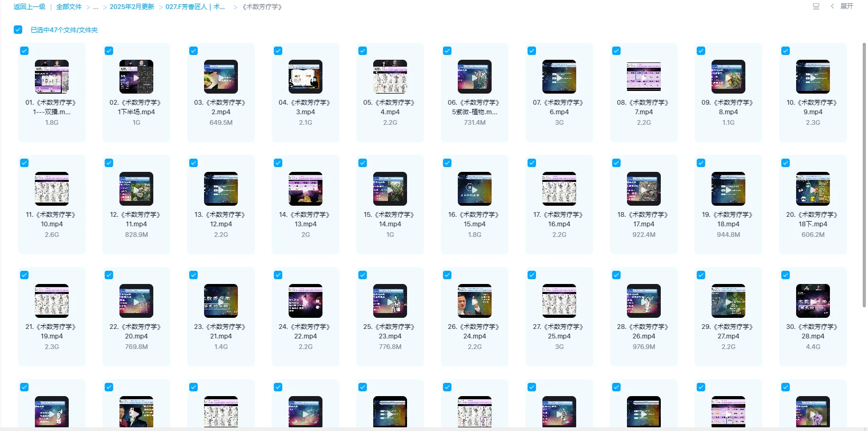The width and height of the screenshot is (868, 431).
Task: Open video thumbnail of file 24 22.mp4
Action: pyautogui.click(x=306, y=301)
